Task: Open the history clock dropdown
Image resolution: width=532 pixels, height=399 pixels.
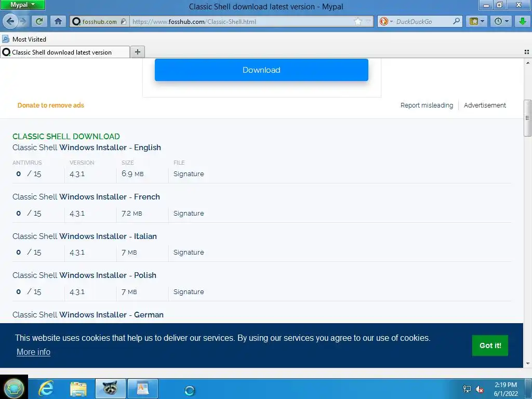Action: (x=501, y=21)
